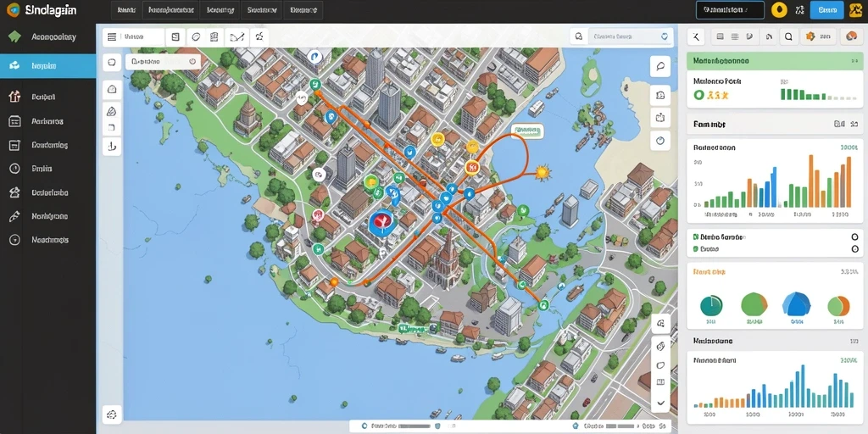This screenshot has width=868, height=434.
Task: Open the magnifier icon in right panel toolbar
Action: click(x=787, y=37)
